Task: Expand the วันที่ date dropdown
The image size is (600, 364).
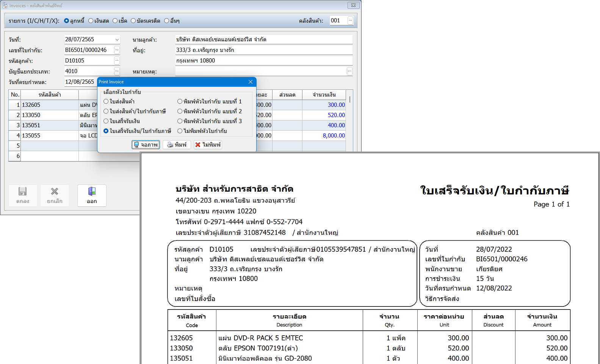Action: [117, 39]
